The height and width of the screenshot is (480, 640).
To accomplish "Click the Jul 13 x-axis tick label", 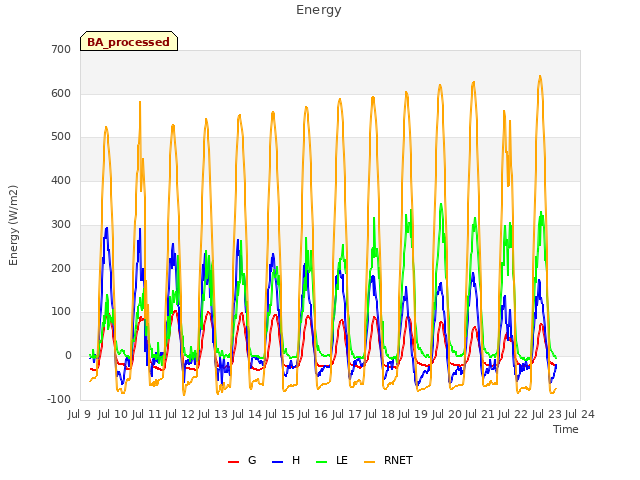I will (213, 414).
